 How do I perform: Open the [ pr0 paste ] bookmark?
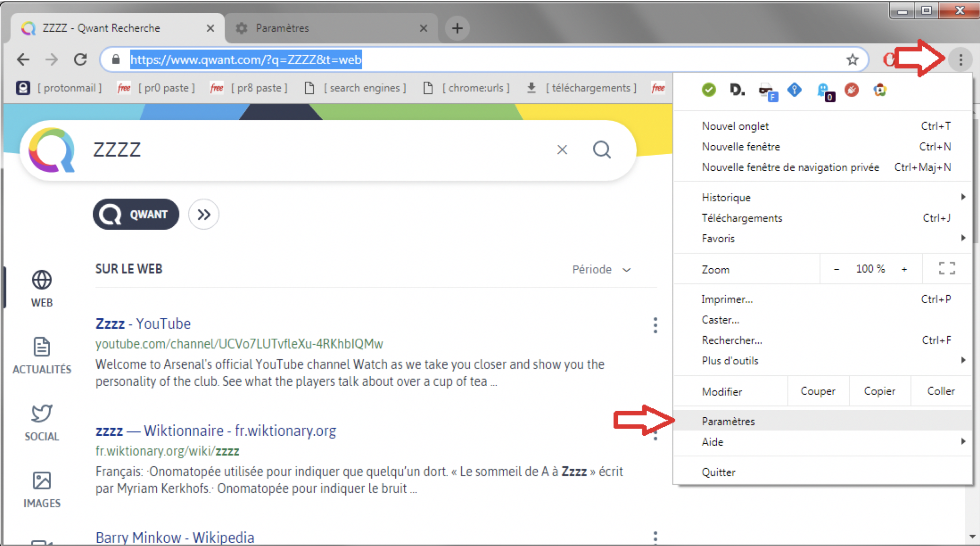coord(156,88)
